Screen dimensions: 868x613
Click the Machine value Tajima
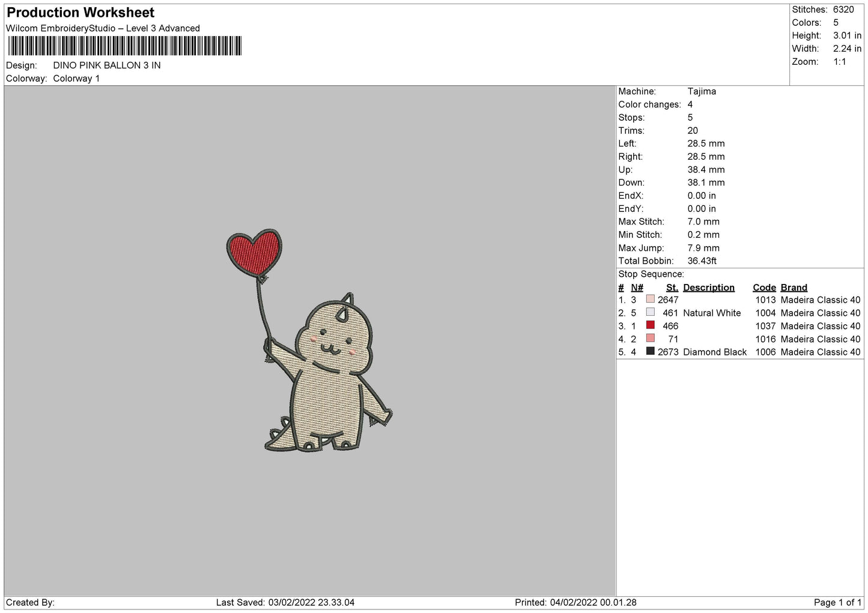coord(702,91)
